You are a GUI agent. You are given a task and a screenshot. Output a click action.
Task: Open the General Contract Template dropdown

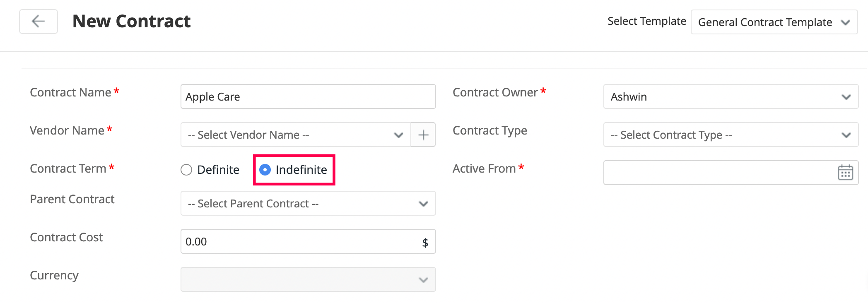click(774, 22)
